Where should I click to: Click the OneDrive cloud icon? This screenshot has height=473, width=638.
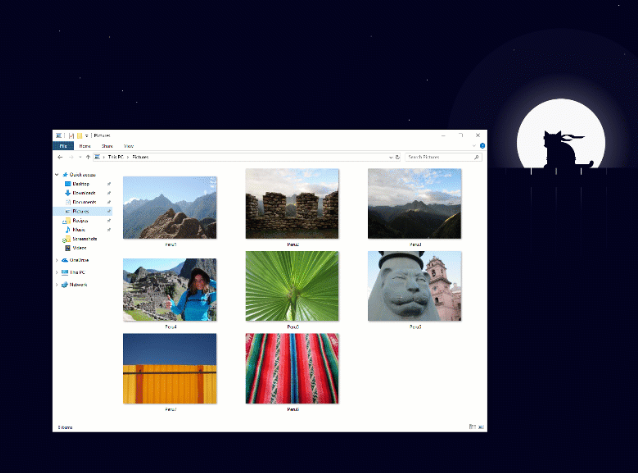[x=65, y=260]
